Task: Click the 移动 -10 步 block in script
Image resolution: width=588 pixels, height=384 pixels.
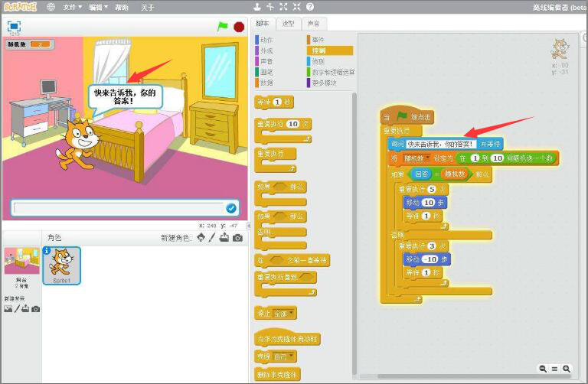Action: pyautogui.click(x=426, y=259)
